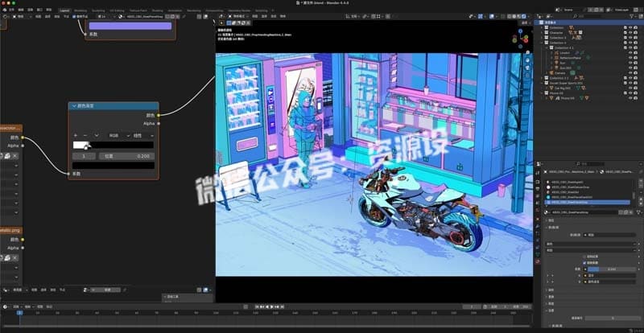Click the color ramp position field 0.200
The height and width of the screenshot is (333, 644).
point(126,156)
